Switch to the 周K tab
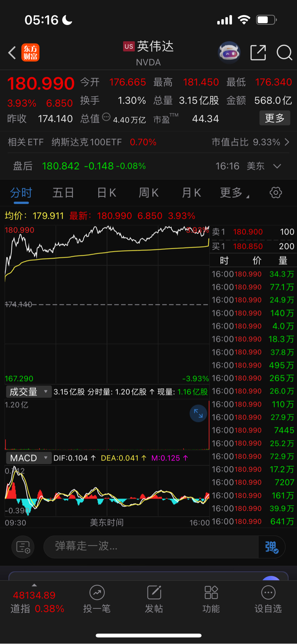This screenshot has width=297, height=644. pos(148,192)
